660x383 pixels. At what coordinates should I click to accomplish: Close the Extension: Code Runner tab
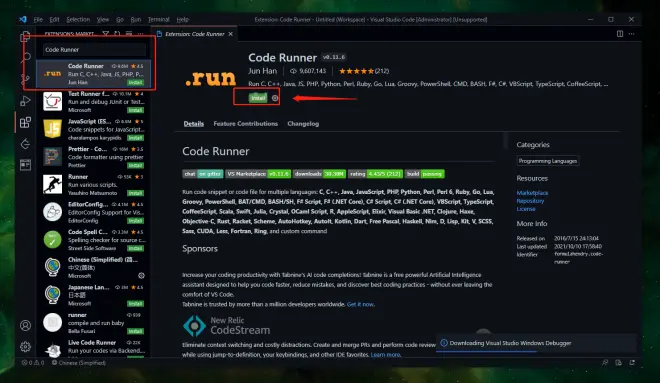231,34
